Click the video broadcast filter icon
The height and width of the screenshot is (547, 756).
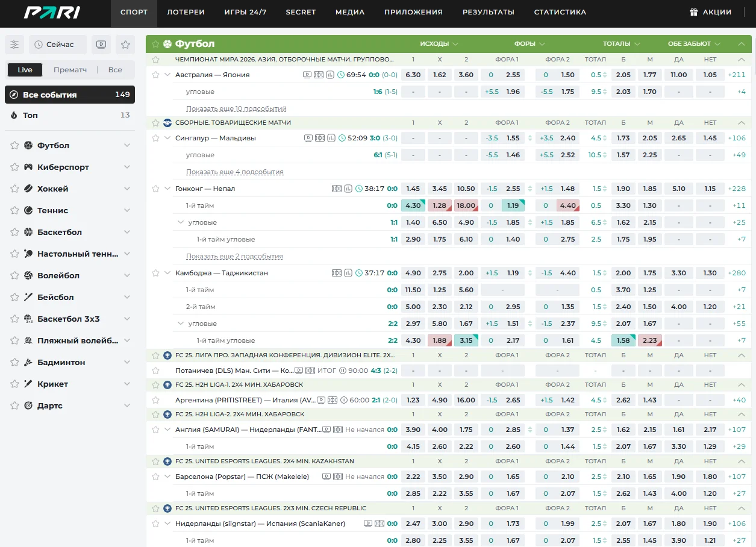101,45
